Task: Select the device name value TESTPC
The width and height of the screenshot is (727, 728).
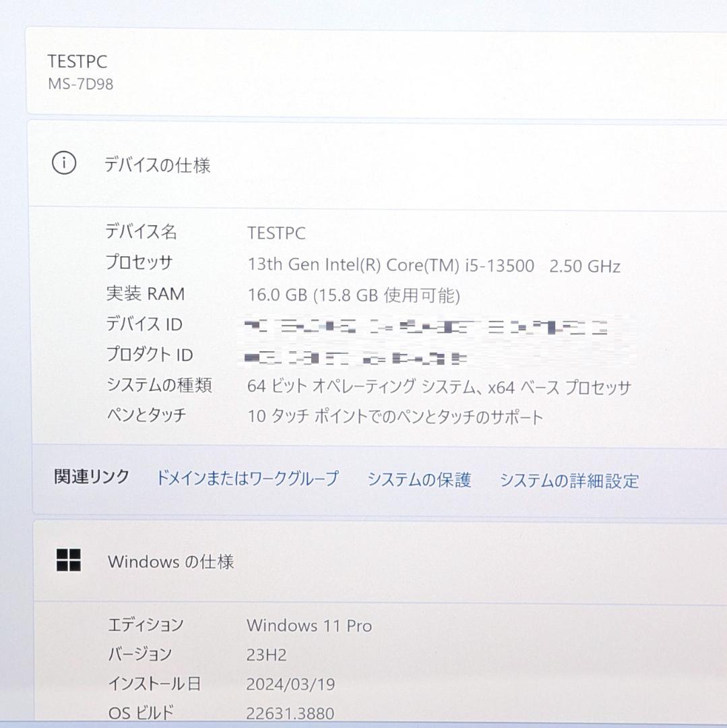Action: [x=276, y=233]
